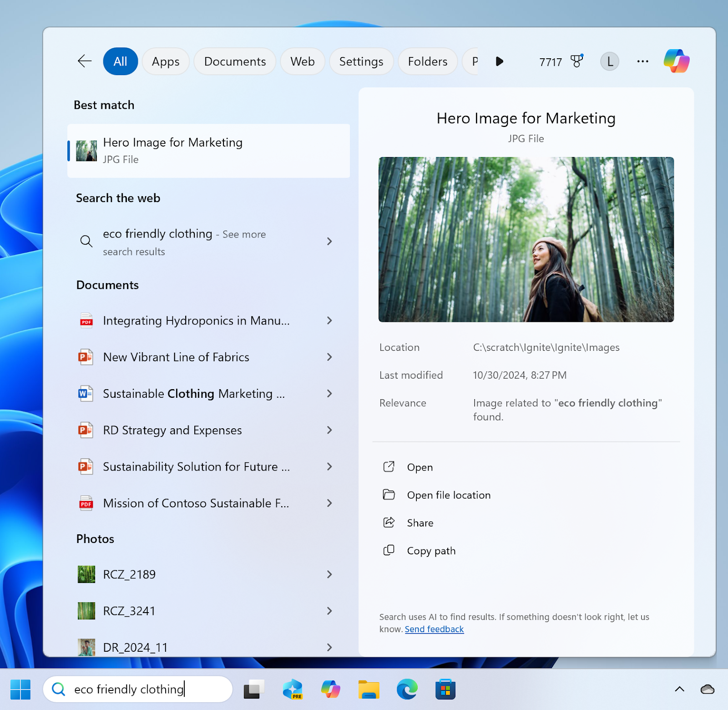
Task: Click the bamboo forest preview image
Action: tap(526, 239)
